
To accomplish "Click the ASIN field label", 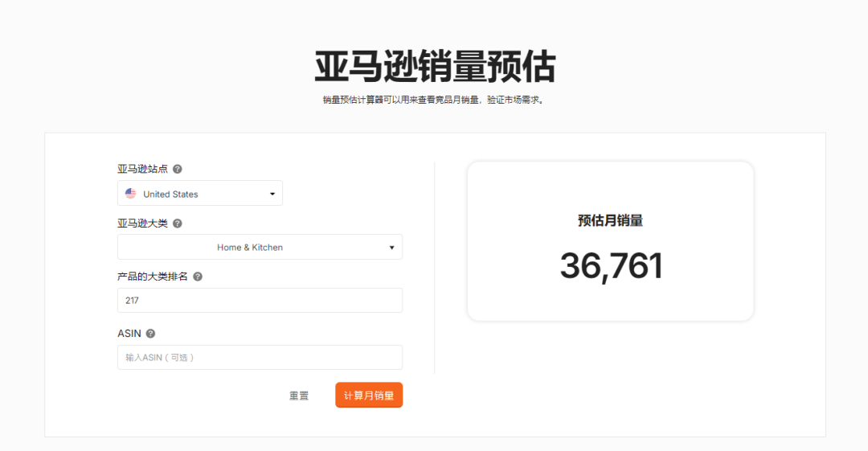I will (x=129, y=334).
